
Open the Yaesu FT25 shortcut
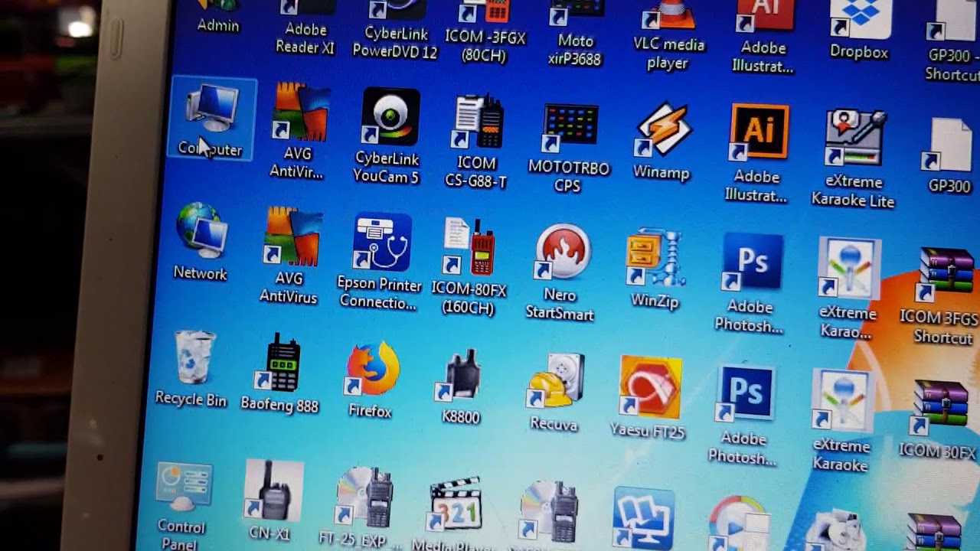point(649,396)
